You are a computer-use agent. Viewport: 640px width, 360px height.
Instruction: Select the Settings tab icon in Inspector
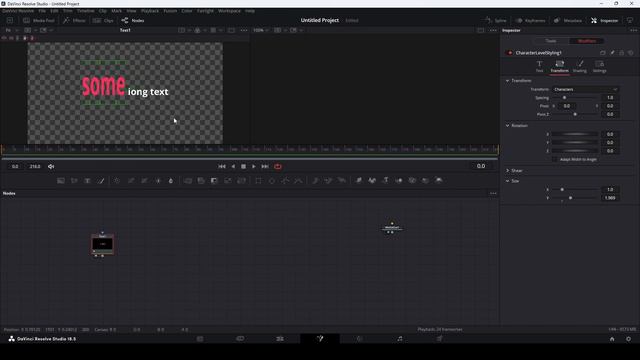coord(599,66)
